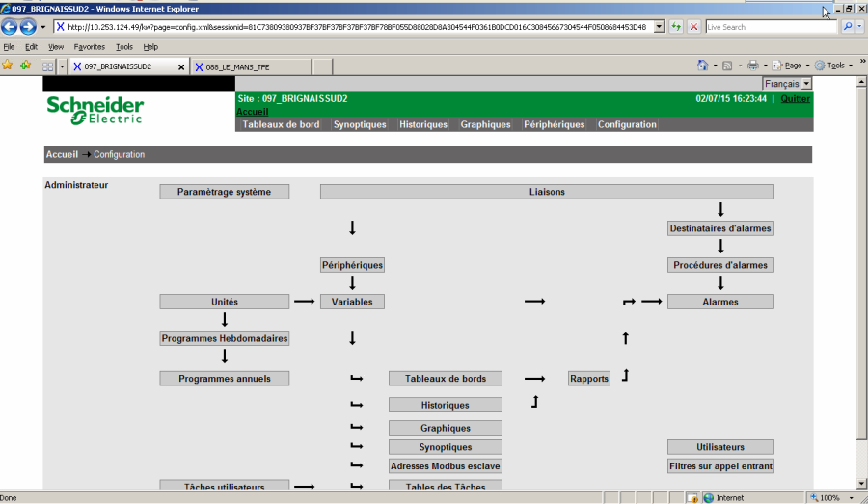The image size is (868, 504).
Task: Expand the address bar URL dropdown
Action: [660, 27]
